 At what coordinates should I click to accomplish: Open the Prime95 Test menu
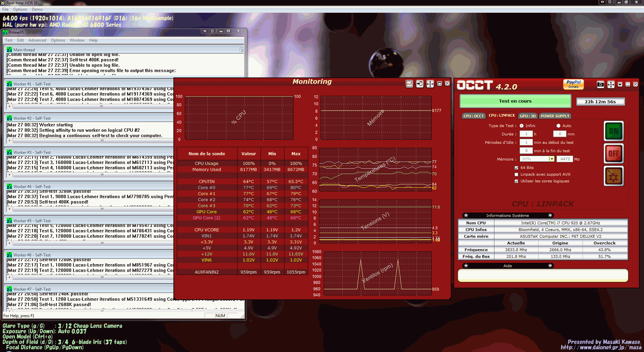pos(9,40)
